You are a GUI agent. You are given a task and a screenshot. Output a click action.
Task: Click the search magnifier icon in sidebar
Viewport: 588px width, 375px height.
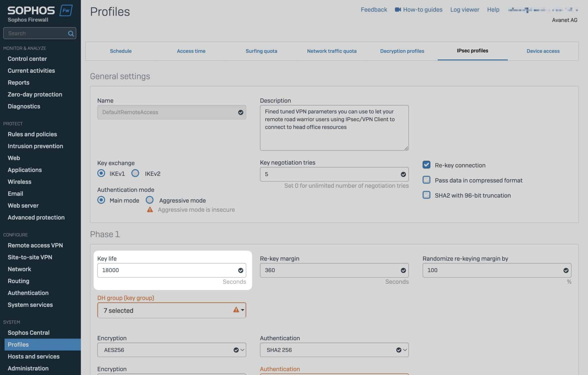(71, 33)
